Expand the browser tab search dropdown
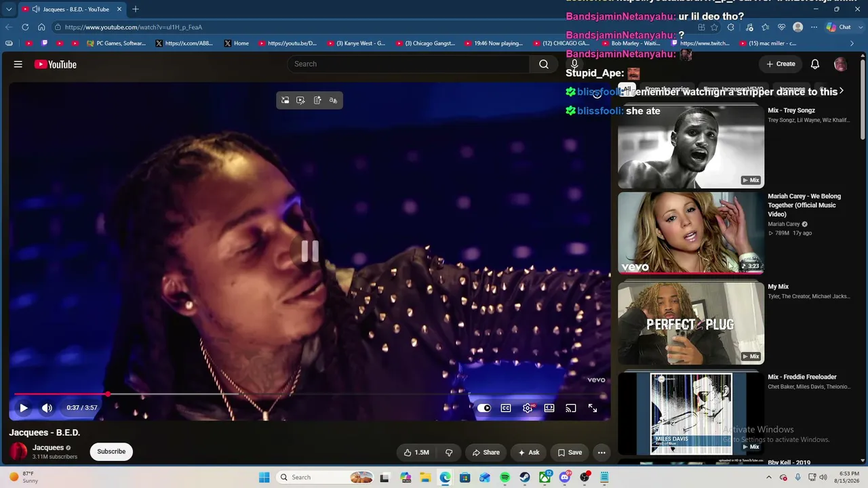Screen dimensions: 868x488 [x=9, y=9]
